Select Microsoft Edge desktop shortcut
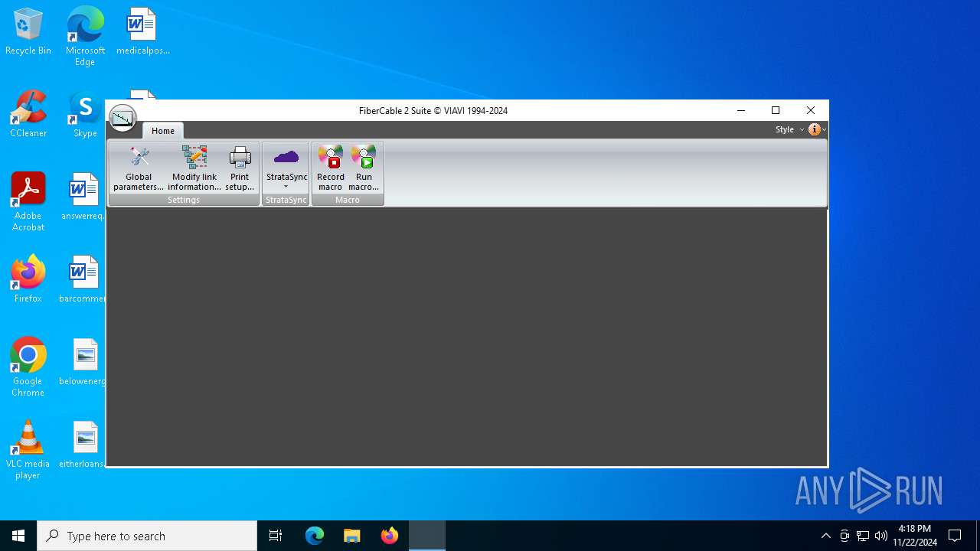This screenshot has height=551, width=980. pyautogui.click(x=85, y=37)
